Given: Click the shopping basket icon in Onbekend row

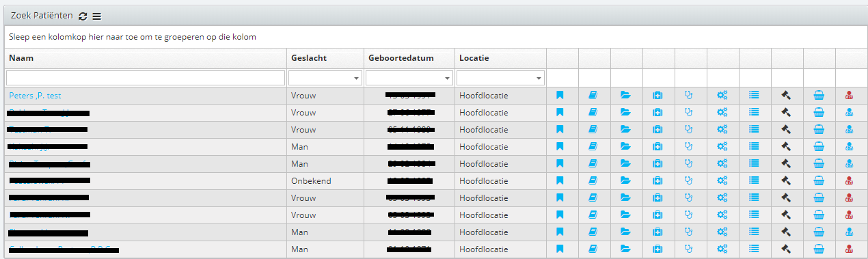Looking at the screenshot, I should tap(819, 181).
